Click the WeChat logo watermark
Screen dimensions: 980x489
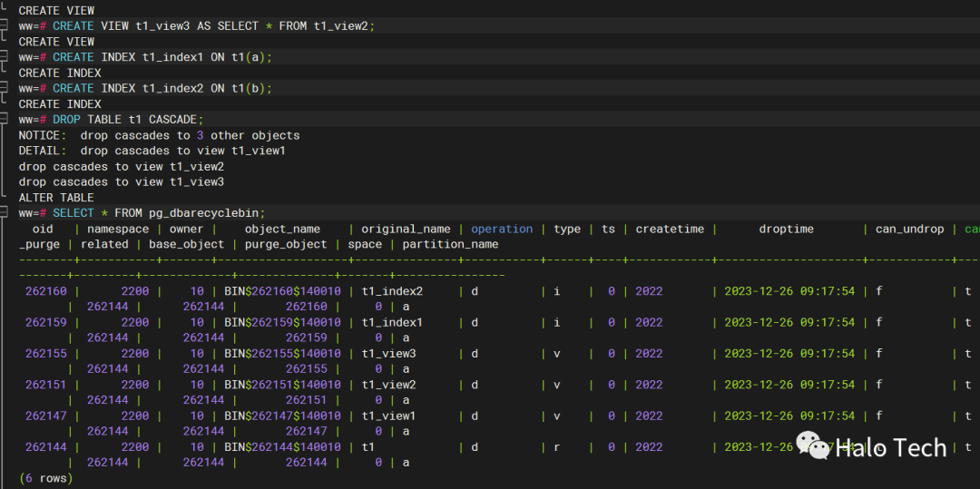coord(812,446)
